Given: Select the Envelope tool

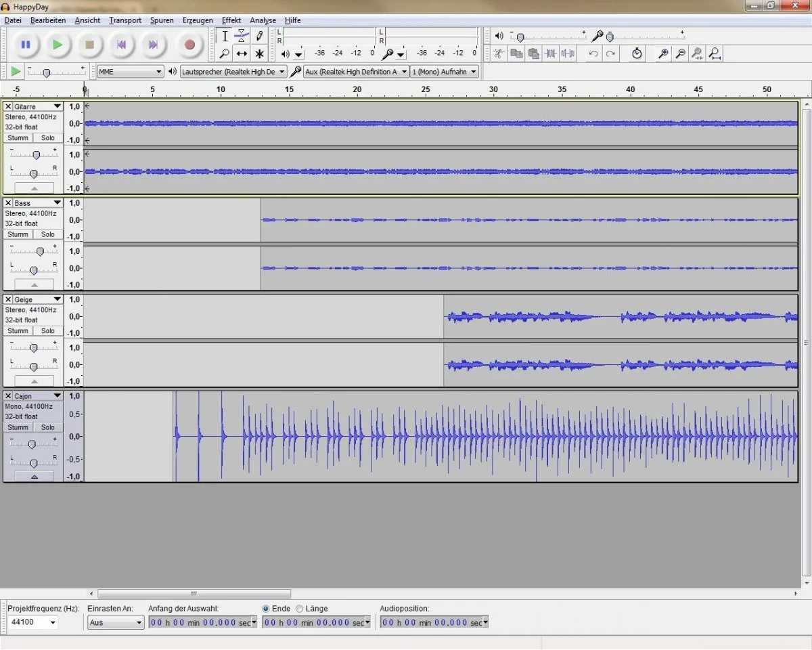Looking at the screenshot, I should tap(242, 36).
